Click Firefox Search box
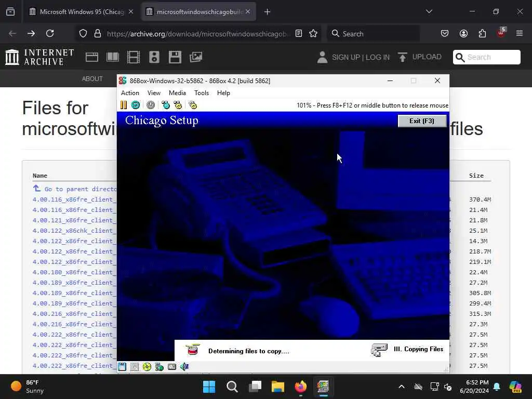Image resolution: width=532 pixels, height=399 pixels. pos(373,34)
